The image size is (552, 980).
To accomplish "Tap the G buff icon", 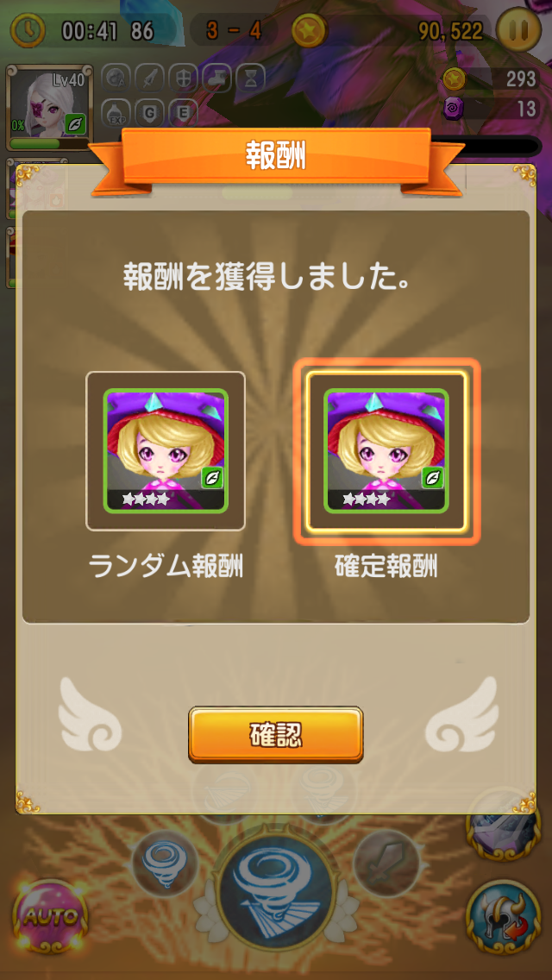I will pyautogui.click(x=149, y=113).
